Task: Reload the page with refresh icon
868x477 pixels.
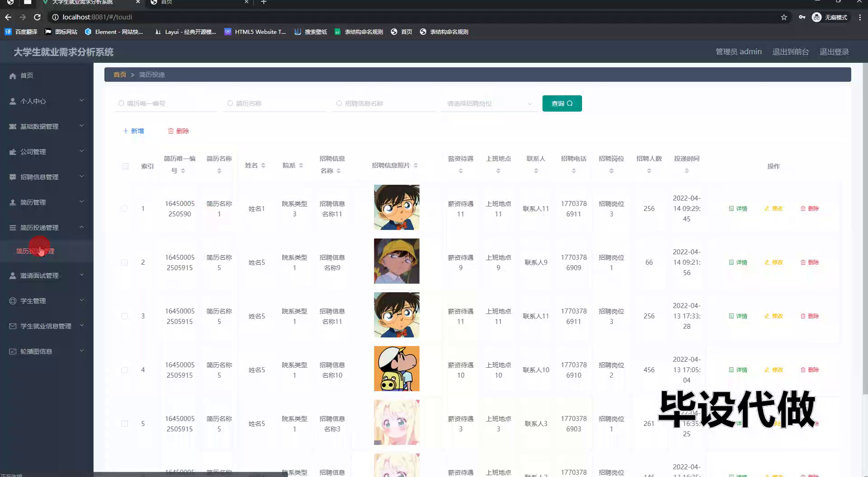Action: coord(37,17)
